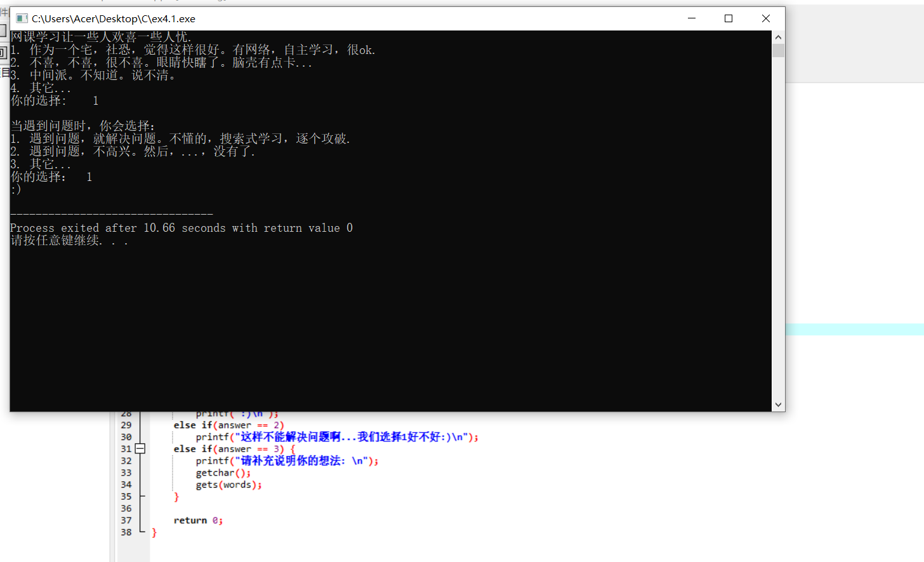924x562 pixels.
Task: Click line number 29 in editor gutter
Action: [x=126, y=425]
